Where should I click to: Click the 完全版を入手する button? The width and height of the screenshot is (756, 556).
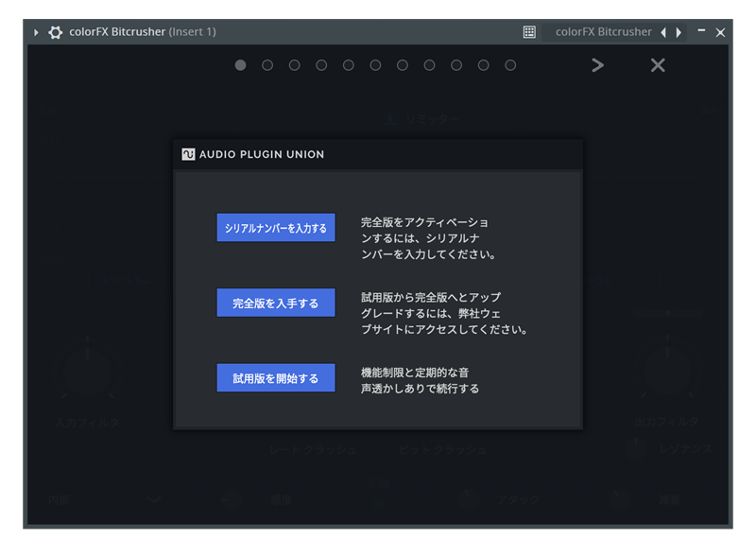(276, 303)
